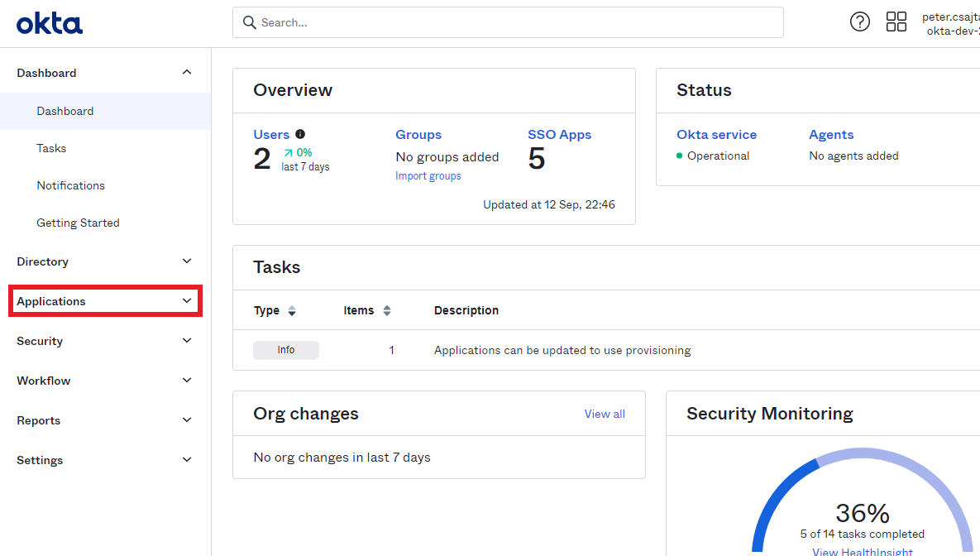Select the Notifications sidebar item

[x=70, y=185]
